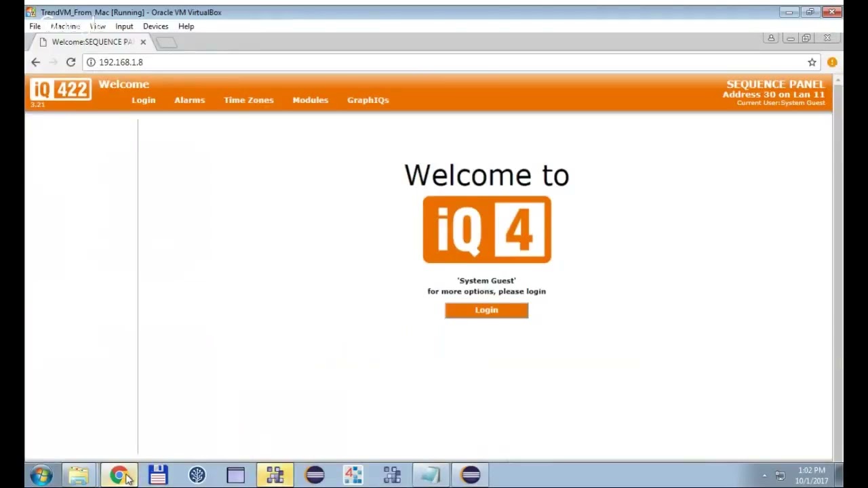
Task: Click the site info icon in the address bar
Action: click(x=91, y=62)
